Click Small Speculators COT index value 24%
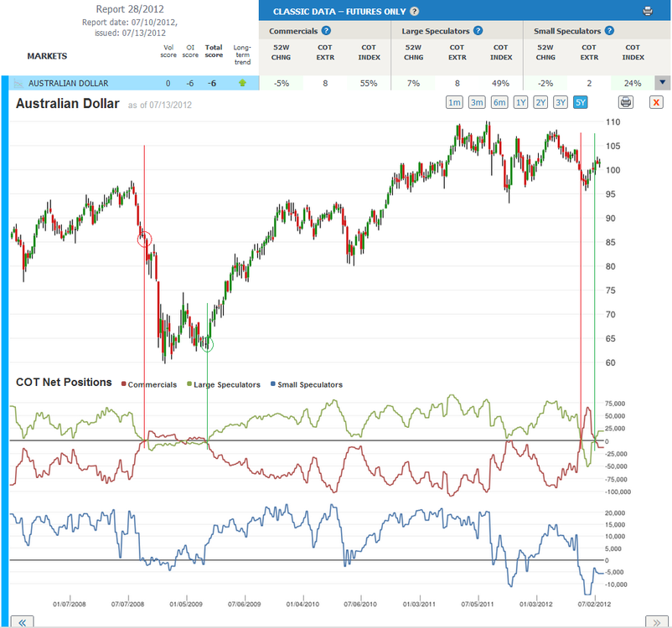This screenshot has width=672, height=628. click(x=633, y=83)
